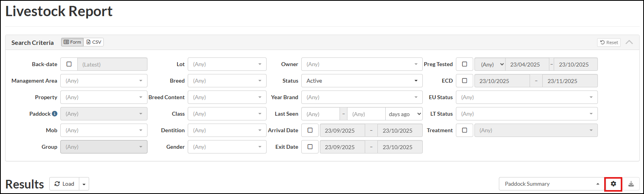Click the download results icon
The height and width of the screenshot is (194, 644).
coord(631,184)
